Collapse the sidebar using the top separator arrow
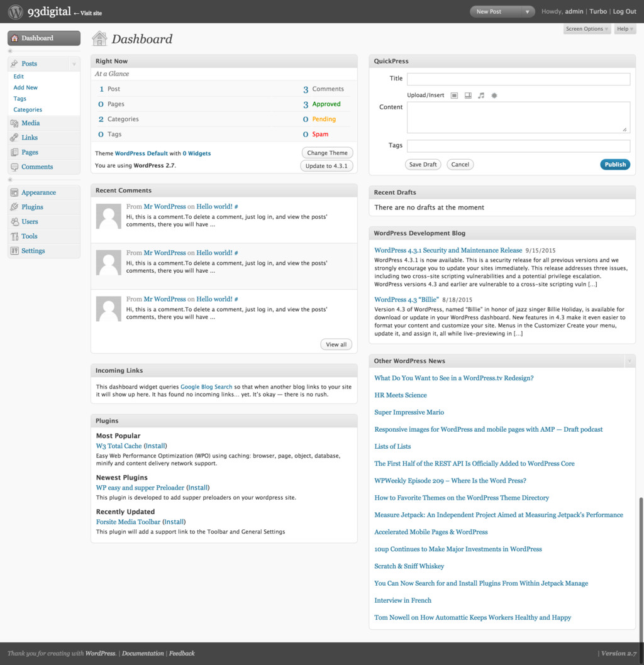This screenshot has width=644, height=665. [10, 51]
